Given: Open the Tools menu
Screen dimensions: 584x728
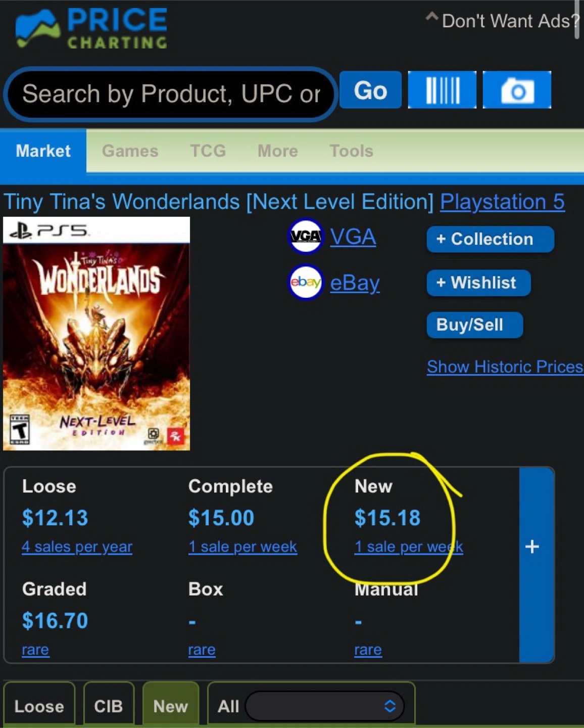Looking at the screenshot, I should tap(352, 151).
